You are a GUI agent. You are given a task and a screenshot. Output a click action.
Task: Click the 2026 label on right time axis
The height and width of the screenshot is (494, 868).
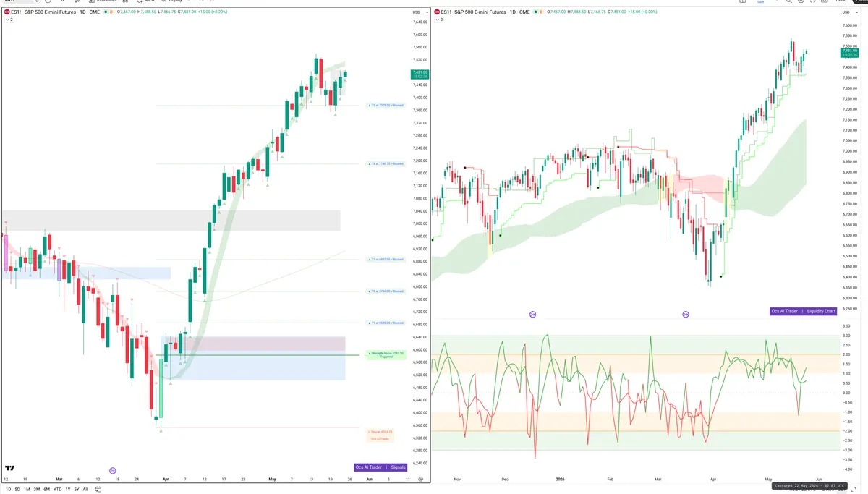[x=559, y=479]
